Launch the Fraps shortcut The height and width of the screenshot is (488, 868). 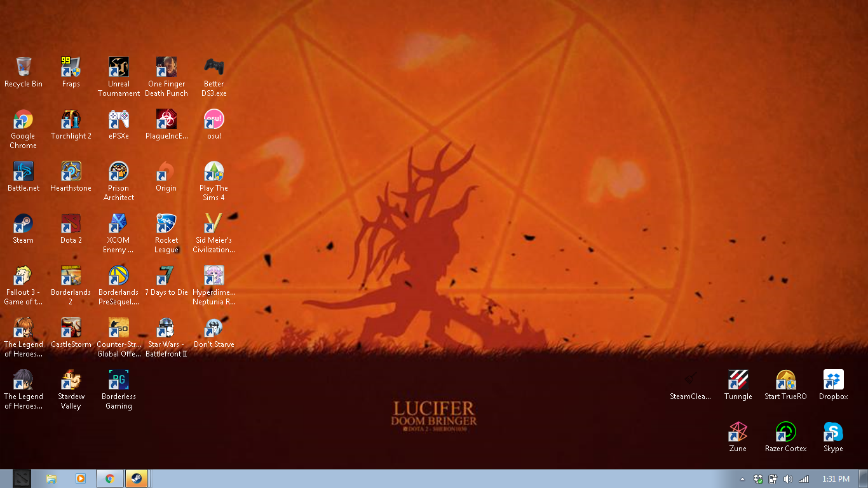[71, 67]
